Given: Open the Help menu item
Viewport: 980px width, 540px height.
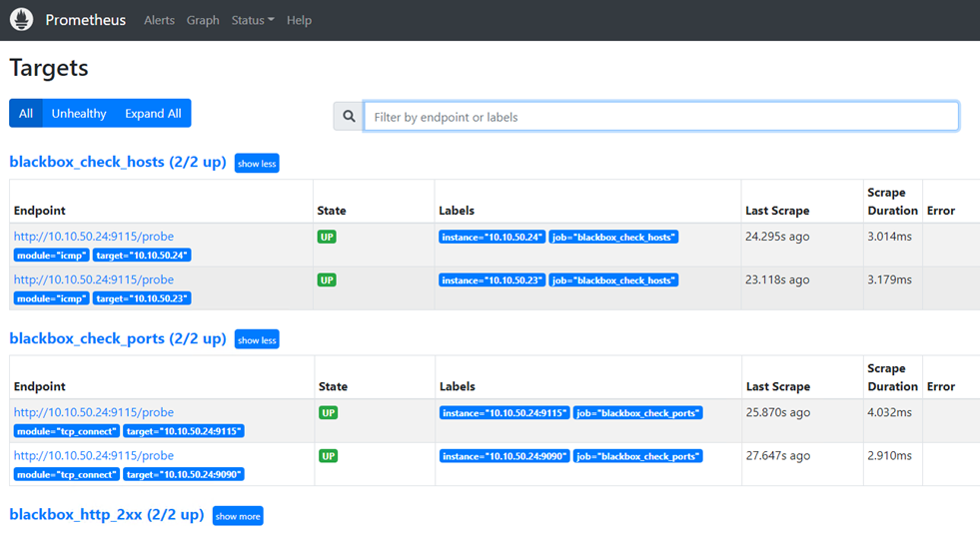Looking at the screenshot, I should click(299, 20).
